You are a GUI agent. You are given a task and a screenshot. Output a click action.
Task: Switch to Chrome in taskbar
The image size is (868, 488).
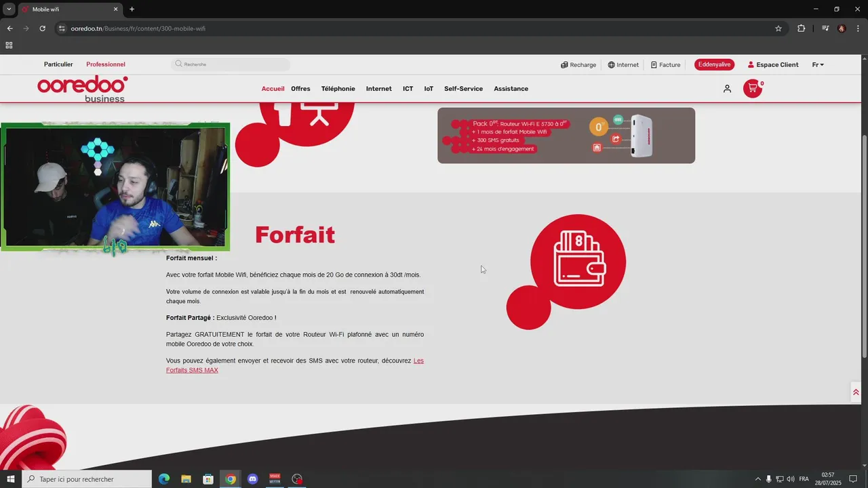coord(231,479)
